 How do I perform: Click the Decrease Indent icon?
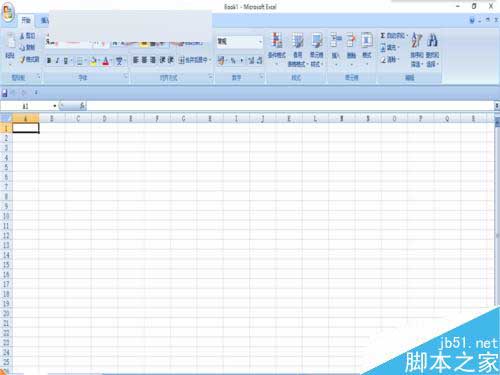click(x=162, y=60)
